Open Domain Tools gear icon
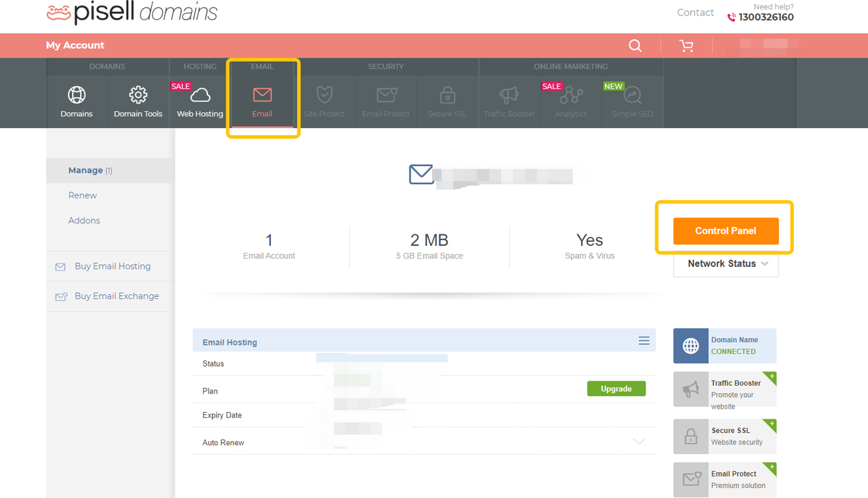868x498 pixels. coord(138,95)
